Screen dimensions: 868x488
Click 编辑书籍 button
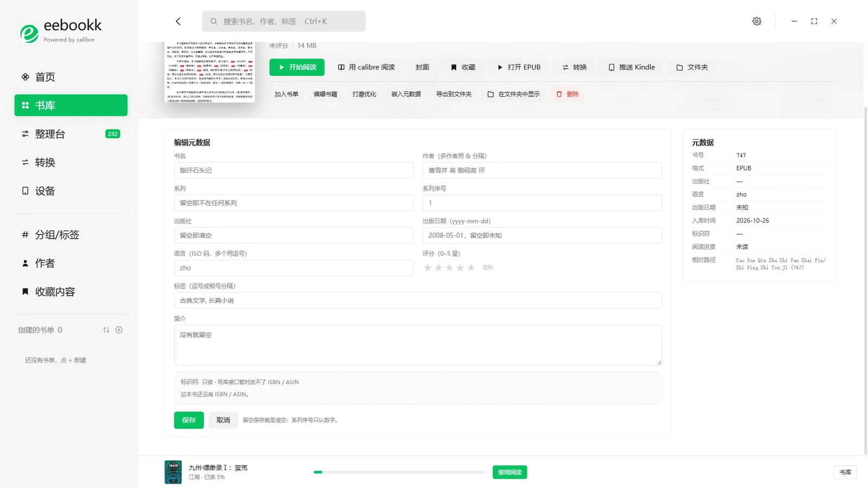[x=325, y=94]
